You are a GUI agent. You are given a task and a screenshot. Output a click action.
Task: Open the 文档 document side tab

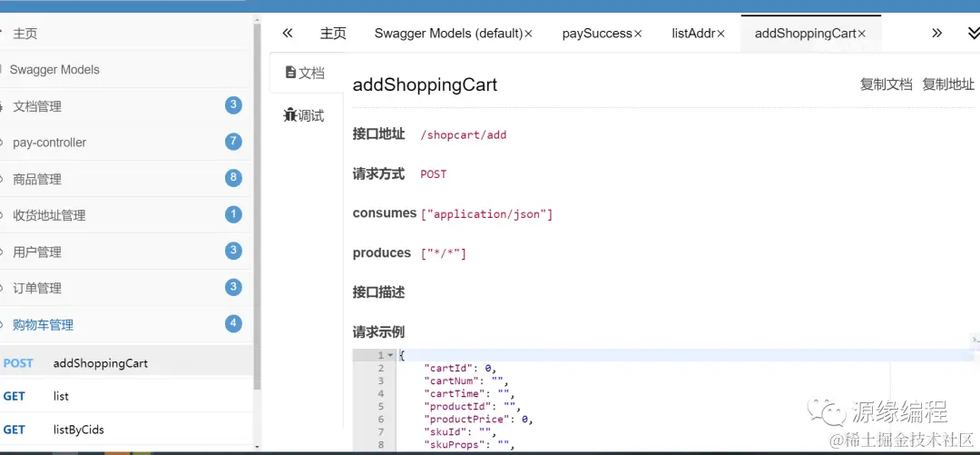(x=307, y=73)
